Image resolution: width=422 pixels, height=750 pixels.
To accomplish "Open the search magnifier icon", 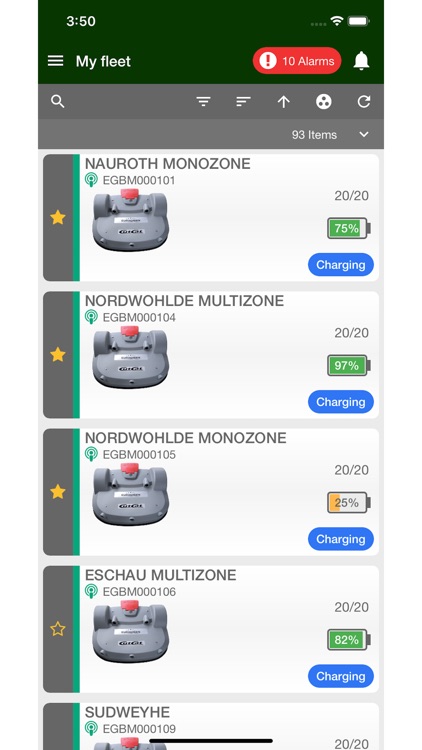I will click(x=57, y=101).
